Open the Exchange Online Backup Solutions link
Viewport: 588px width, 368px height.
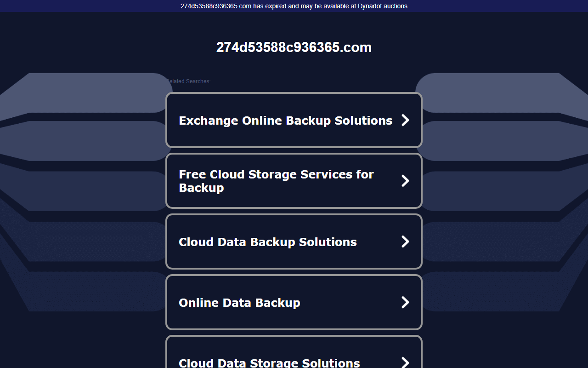[x=294, y=120]
